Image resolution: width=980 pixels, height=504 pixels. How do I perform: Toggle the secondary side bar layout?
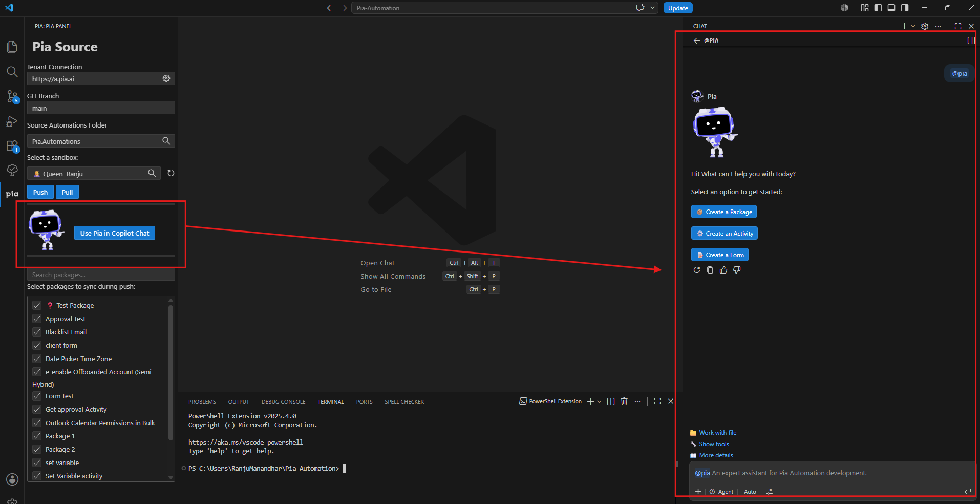(905, 8)
